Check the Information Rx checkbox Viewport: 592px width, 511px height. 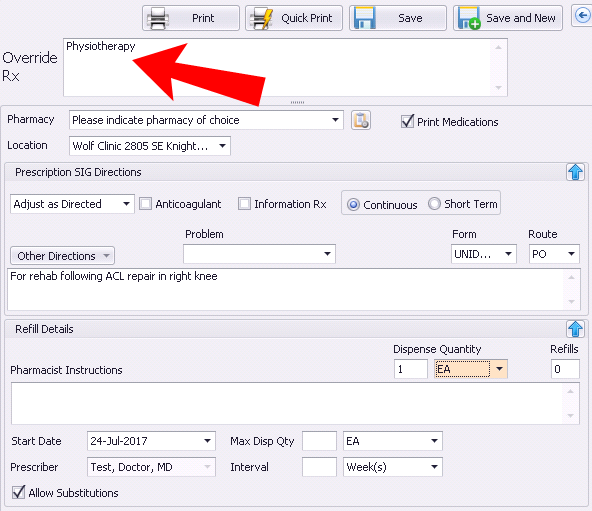[x=244, y=204]
